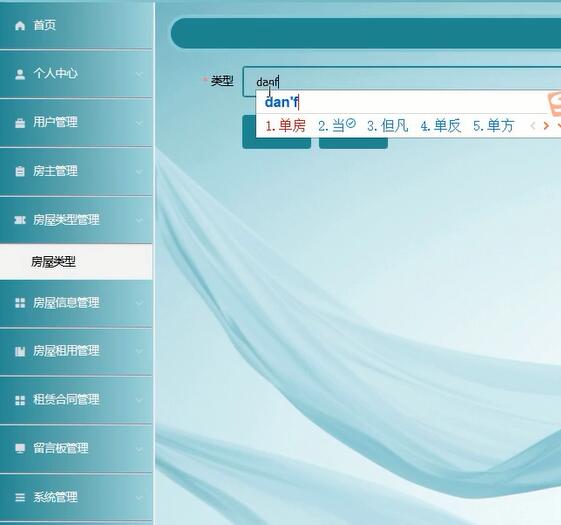Choose IME candidate 4 单反
561x525 pixels.
coord(441,126)
